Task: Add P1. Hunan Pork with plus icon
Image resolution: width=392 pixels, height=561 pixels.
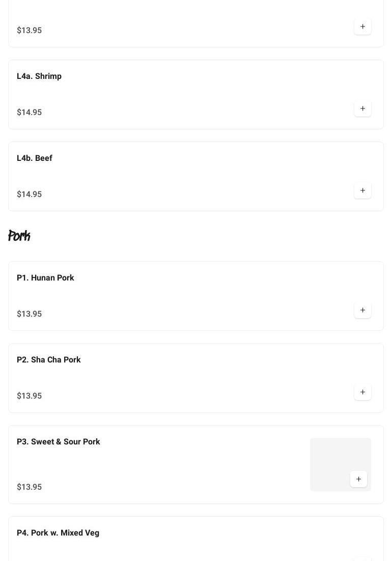Action: (x=362, y=310)
